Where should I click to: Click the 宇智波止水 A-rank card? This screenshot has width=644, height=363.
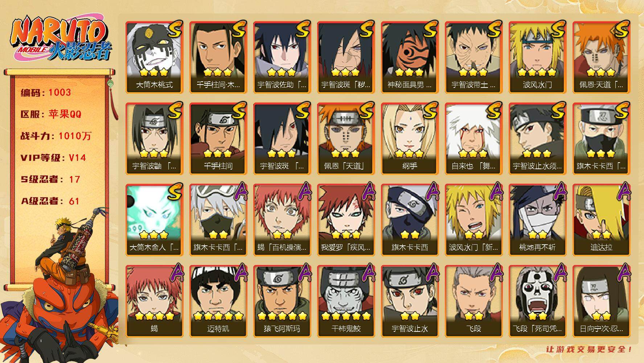tap(410, 301)
